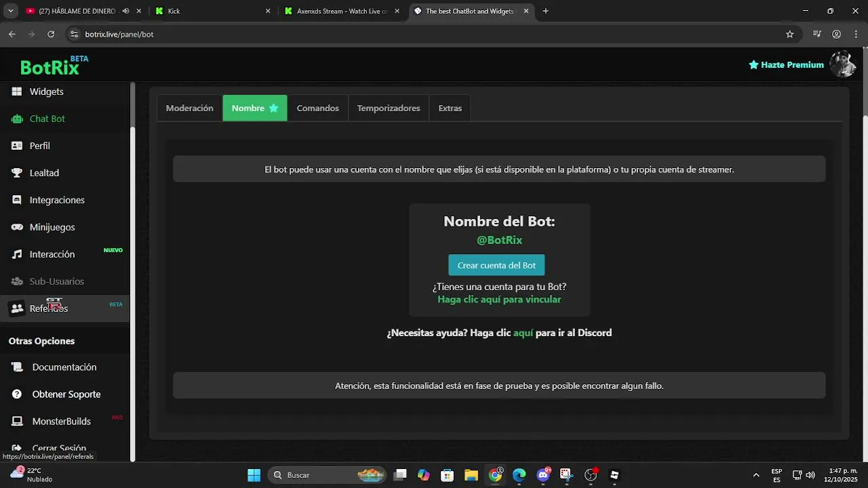Open Windows Start button
The height and width of the screenshot is (488, 868).
pyautogui.click(x=254, y=475)
